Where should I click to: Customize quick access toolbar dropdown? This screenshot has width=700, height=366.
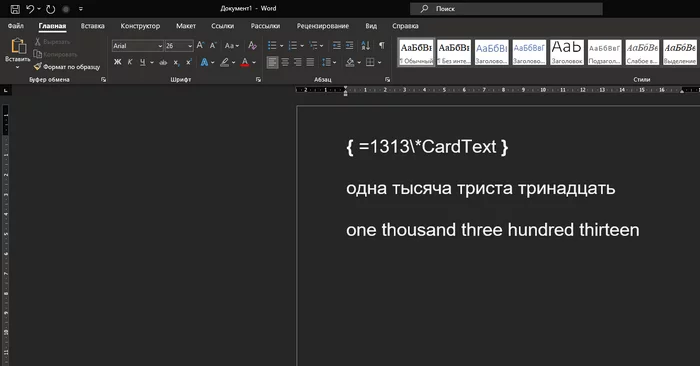click(81, 8)
